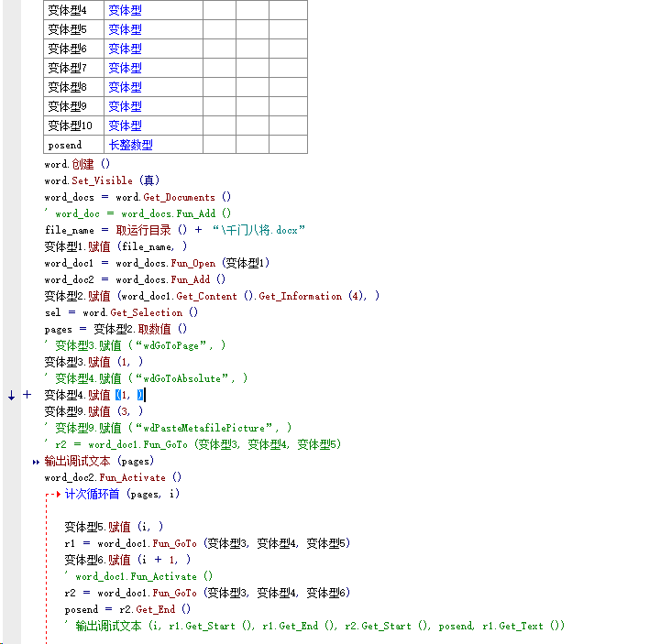Click the double-arrow debug marker before 输出调试文本 (pages)
This screenshot has height=644, width=649.
click(36, 462)
